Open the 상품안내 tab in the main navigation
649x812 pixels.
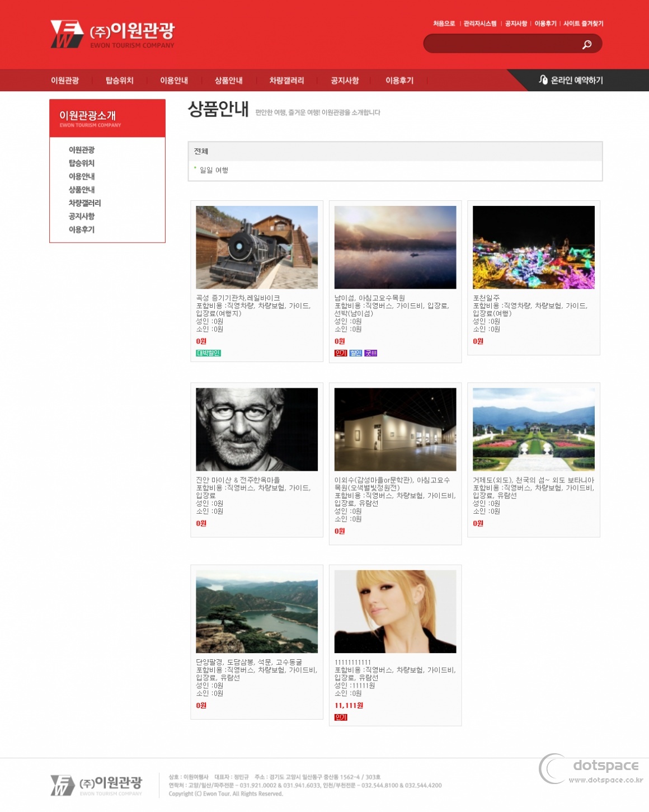pyautogui.click(x=229, y=80)
